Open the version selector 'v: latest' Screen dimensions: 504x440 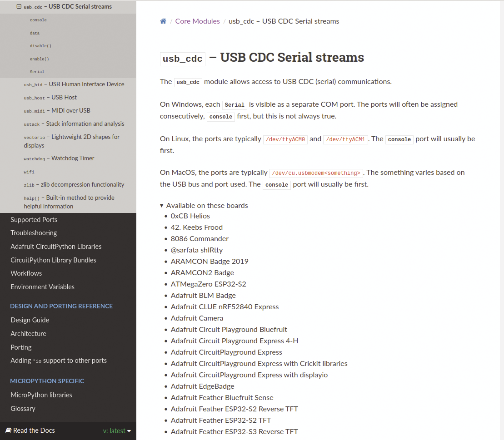(x=117, y=430)
